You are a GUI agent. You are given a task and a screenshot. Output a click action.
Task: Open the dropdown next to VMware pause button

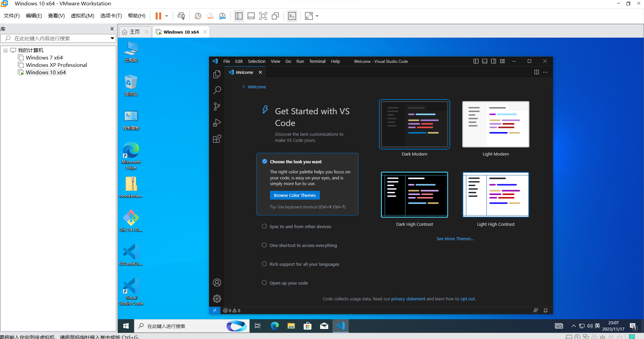[167, 16]
